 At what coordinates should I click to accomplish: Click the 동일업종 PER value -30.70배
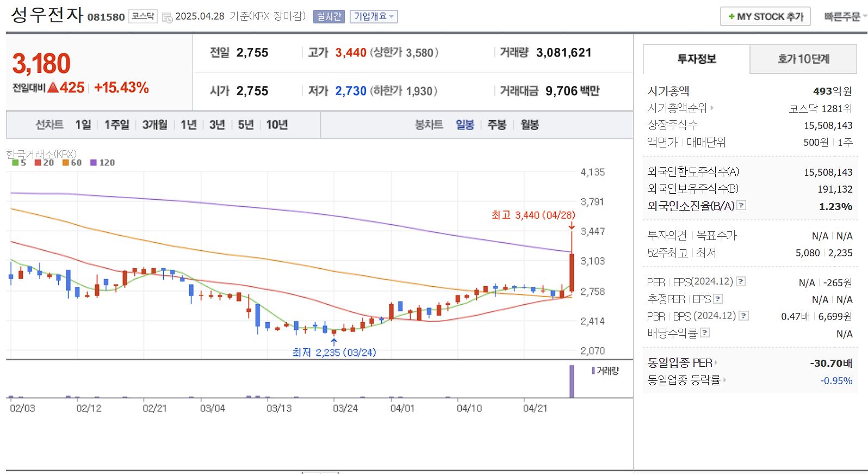tap(831, 363)
